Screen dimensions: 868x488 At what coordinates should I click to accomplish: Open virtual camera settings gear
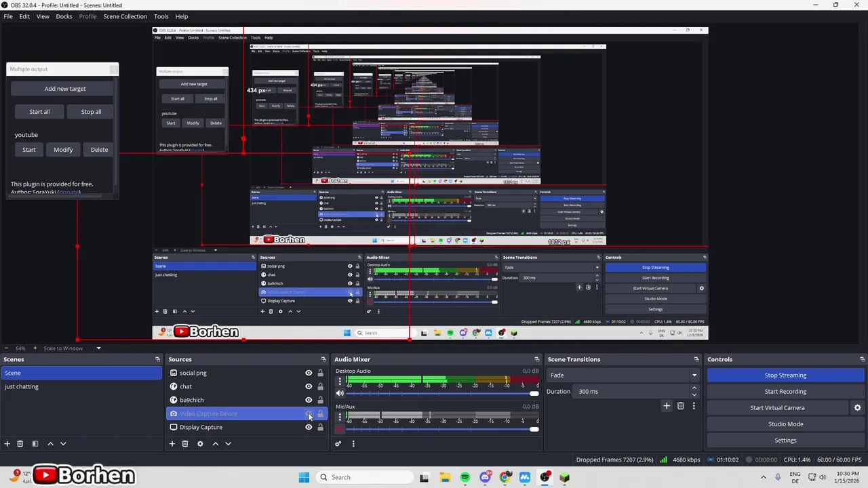click(x=857, y=408)
